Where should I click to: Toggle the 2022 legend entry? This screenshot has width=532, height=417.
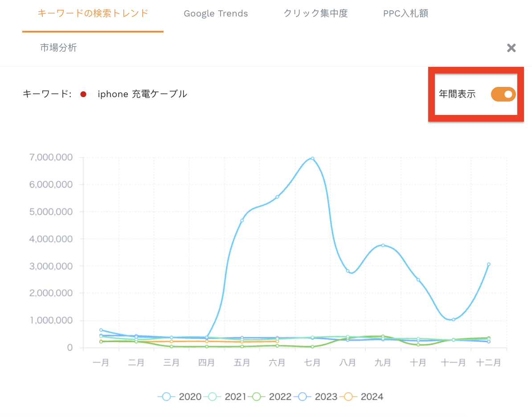coord(270,397)
